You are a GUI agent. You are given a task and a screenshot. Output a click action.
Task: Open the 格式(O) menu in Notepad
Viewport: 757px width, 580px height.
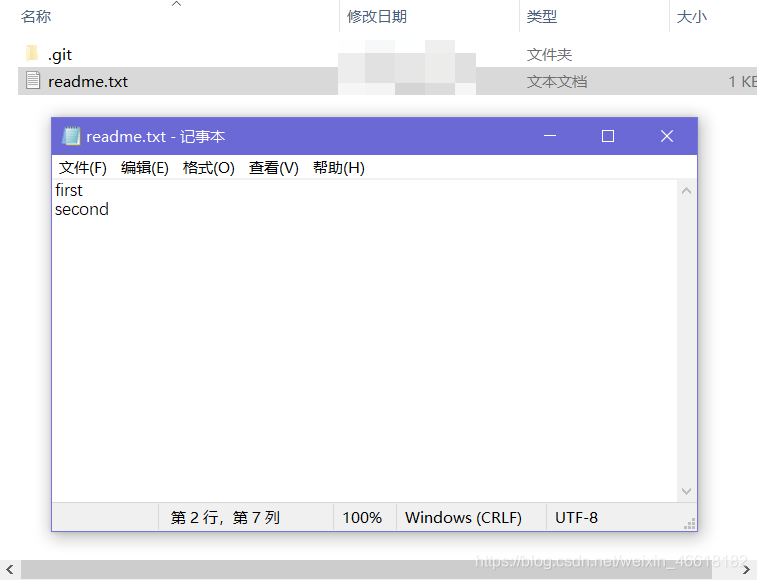[209, 168]
